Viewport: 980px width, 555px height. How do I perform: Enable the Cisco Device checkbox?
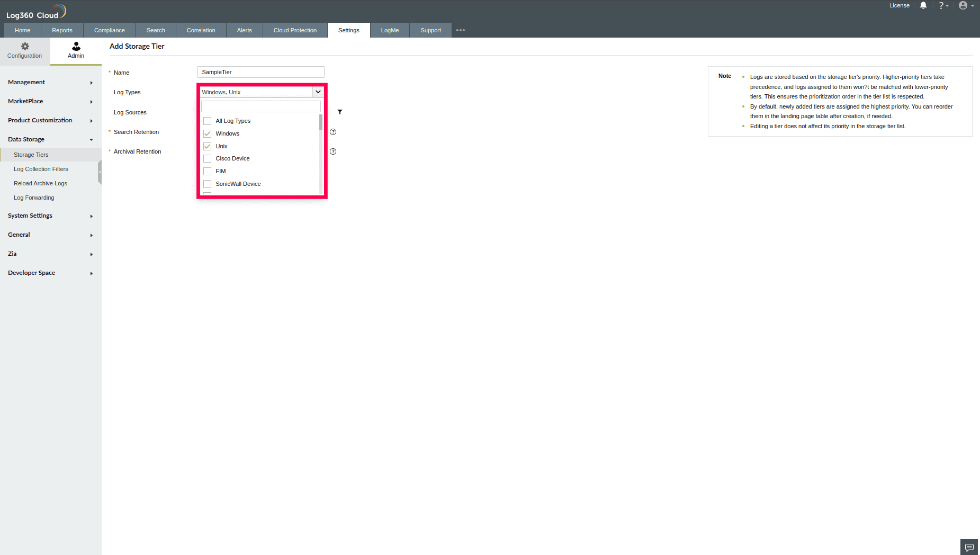click(207, 158)
